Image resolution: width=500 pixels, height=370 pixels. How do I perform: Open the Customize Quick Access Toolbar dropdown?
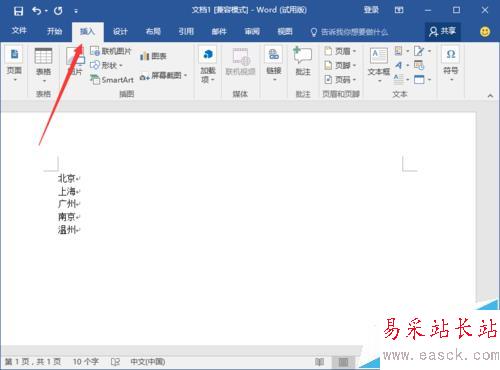click(x=76, y=11)
